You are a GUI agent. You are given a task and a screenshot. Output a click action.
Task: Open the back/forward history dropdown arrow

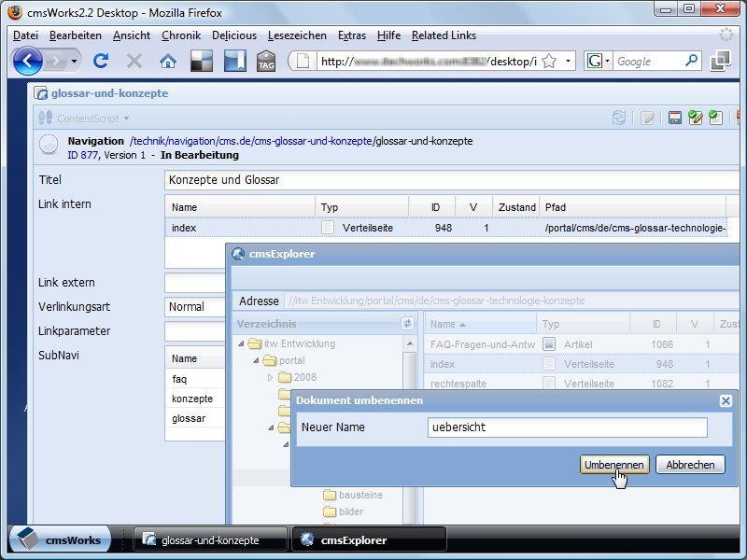(74, 61)
